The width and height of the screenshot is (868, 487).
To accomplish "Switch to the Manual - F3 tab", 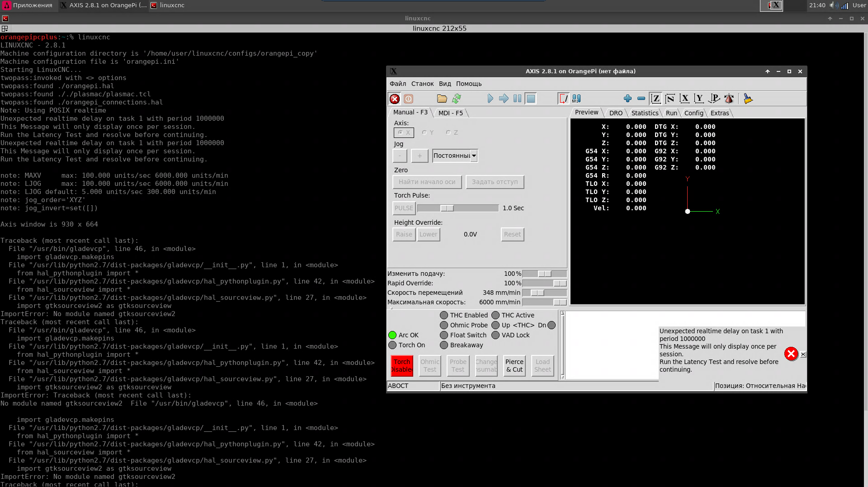I will (x=410, y=112).
